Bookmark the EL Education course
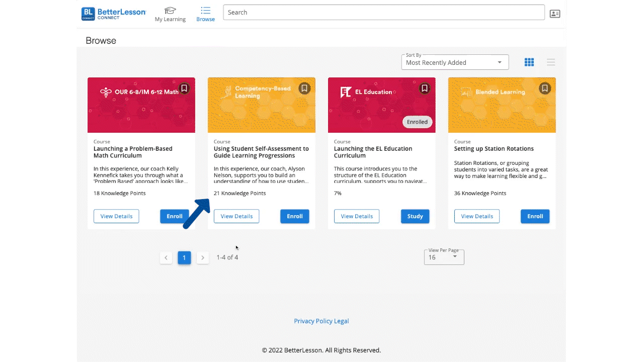Screen dimensions: 644x362 point(424,88)
